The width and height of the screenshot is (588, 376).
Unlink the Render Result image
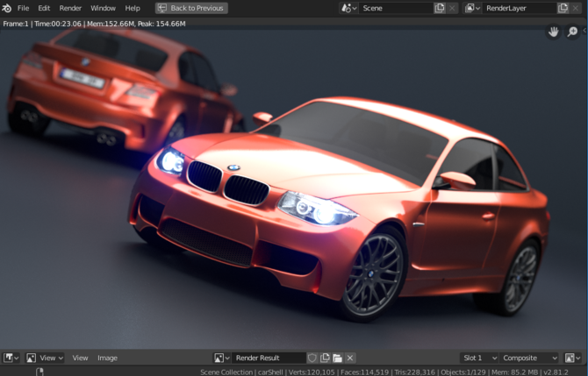350,358
